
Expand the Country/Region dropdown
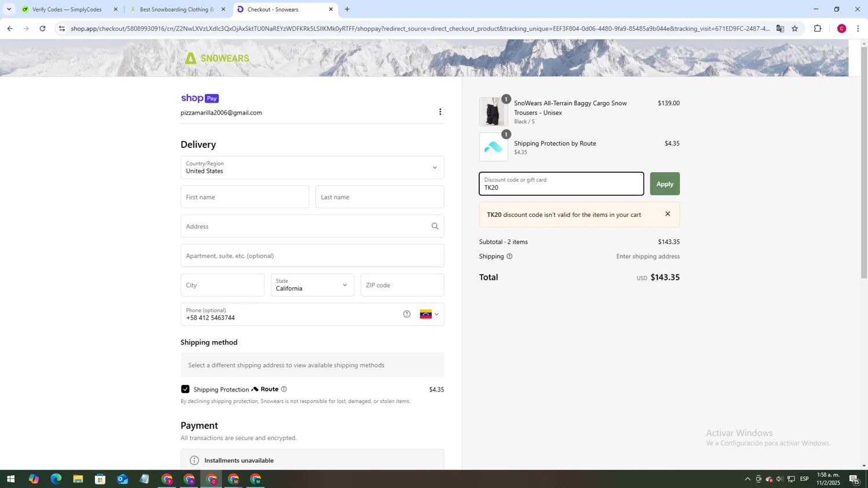pyautogui.click(x=312, y=168)
